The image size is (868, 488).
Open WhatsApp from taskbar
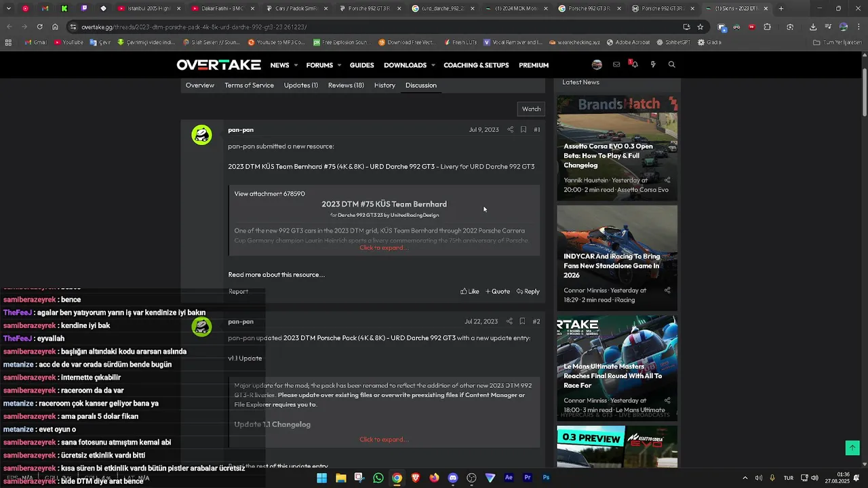tap(378, 478)
